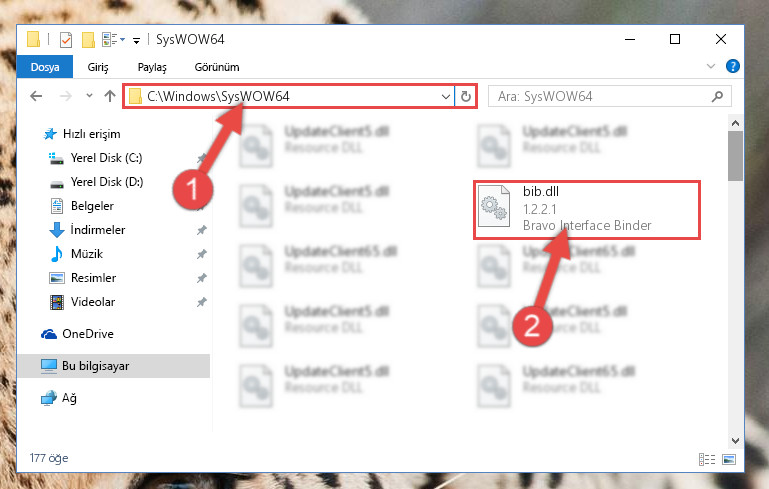
Task: Click the New folder icon in title bar
Action: point(88,40)
